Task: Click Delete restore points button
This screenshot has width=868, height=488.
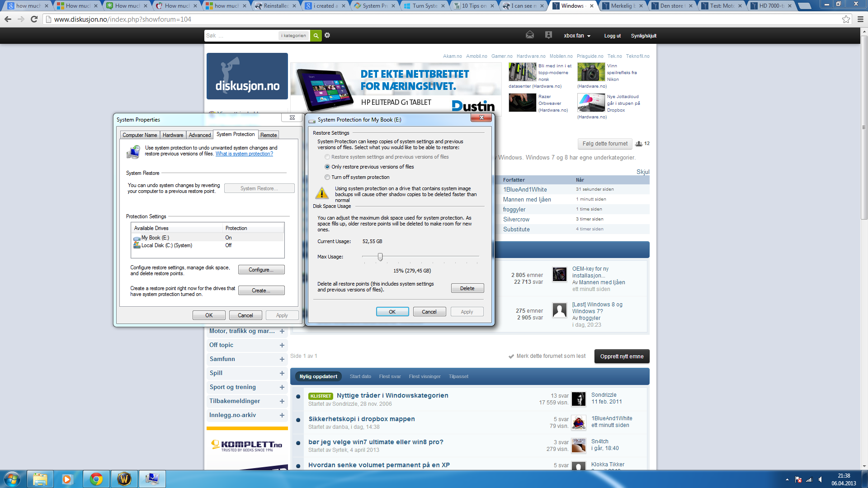Action: point(467,288)
